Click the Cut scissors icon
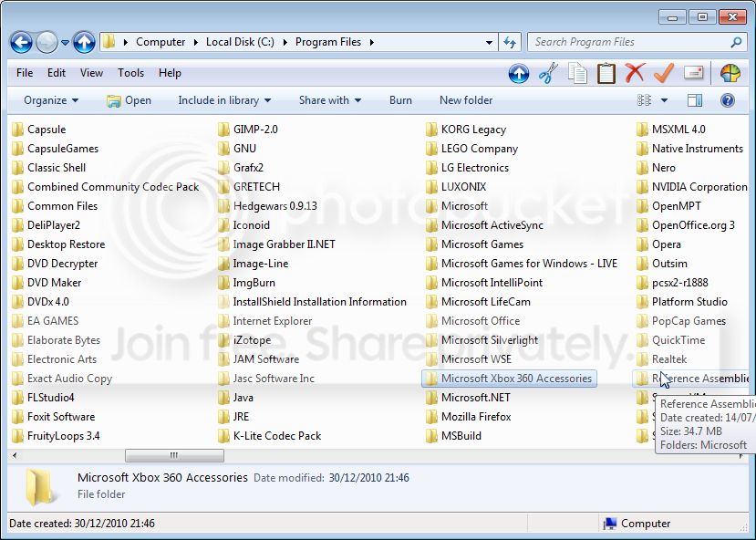Viewport: 756px width, 540px height. pyautogui.click(x=548, y=73)
